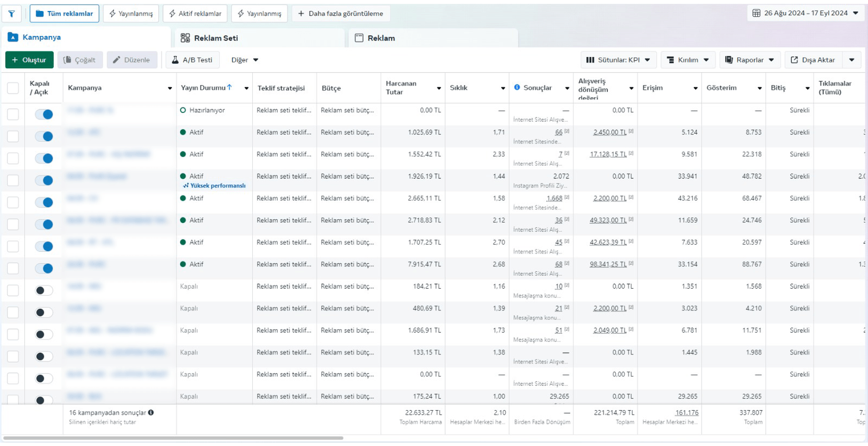Click the Çoğalt duplicate button
The height and width of the screenshot is (446, 868).
[x=80, y=60]
